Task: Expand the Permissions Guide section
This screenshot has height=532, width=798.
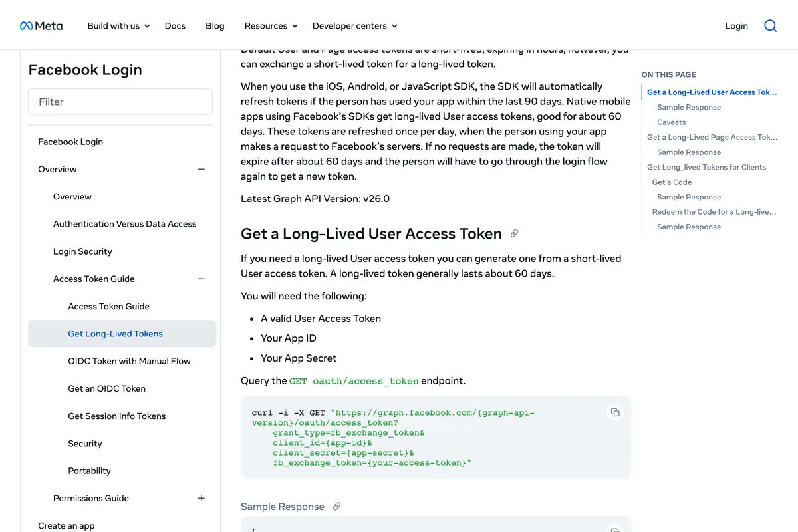Action: click(x=201, y=499)
